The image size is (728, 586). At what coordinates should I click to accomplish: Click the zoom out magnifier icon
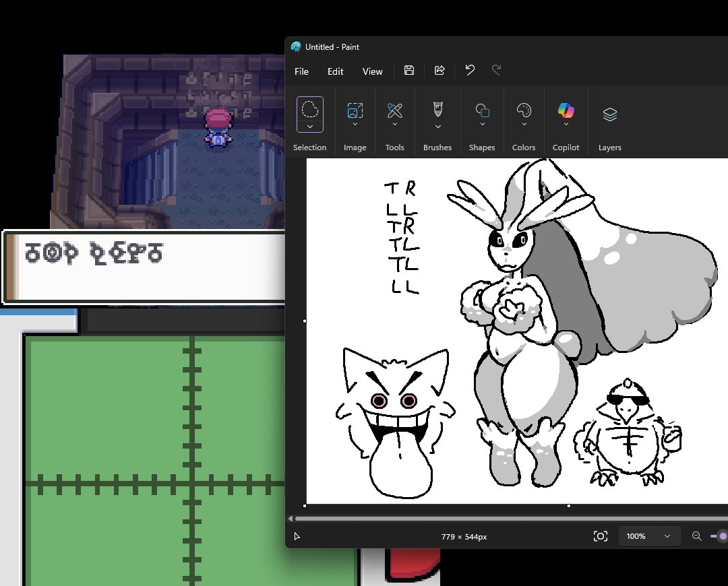click(x=696, y=536)
